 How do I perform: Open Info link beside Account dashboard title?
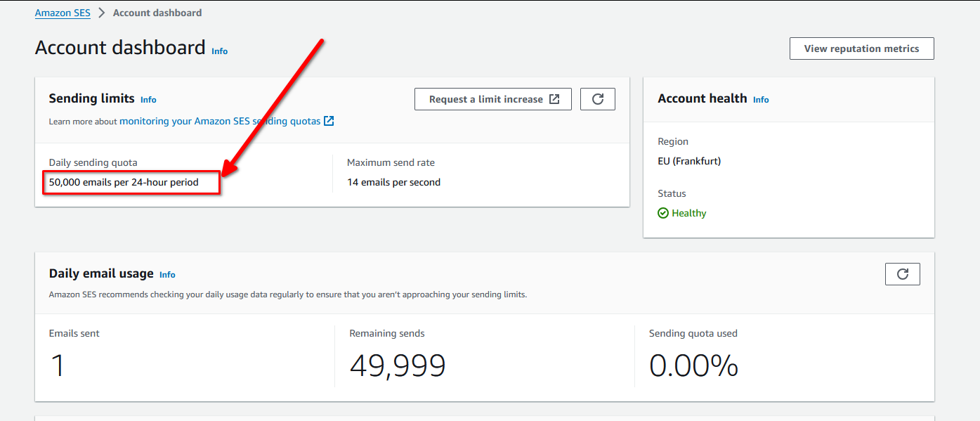point(220,51)
